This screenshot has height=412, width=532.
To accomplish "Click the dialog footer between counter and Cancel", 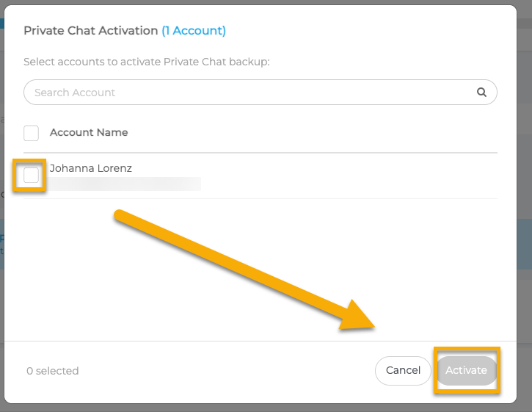I will (x=220, y=371).
